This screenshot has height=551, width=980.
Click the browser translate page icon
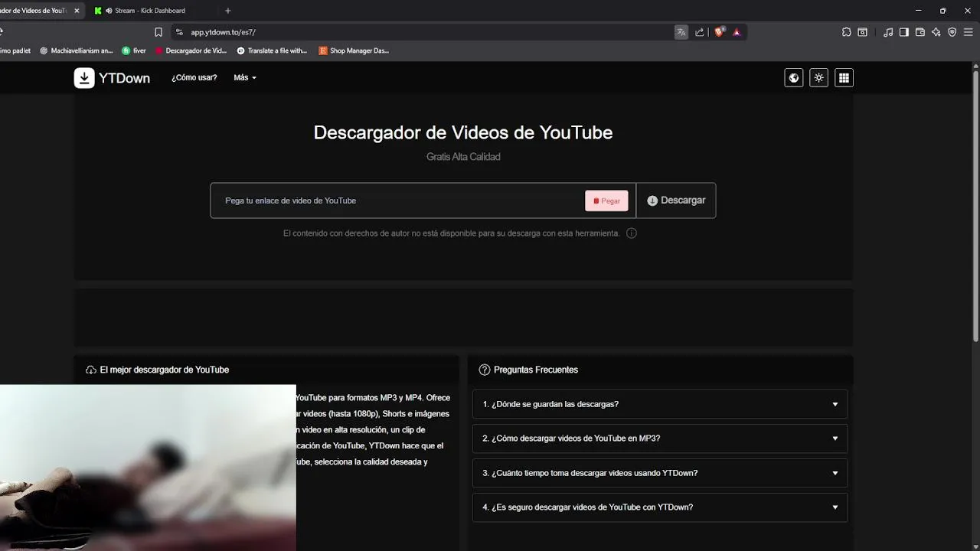pyautogui.click(x=681, y=32)
